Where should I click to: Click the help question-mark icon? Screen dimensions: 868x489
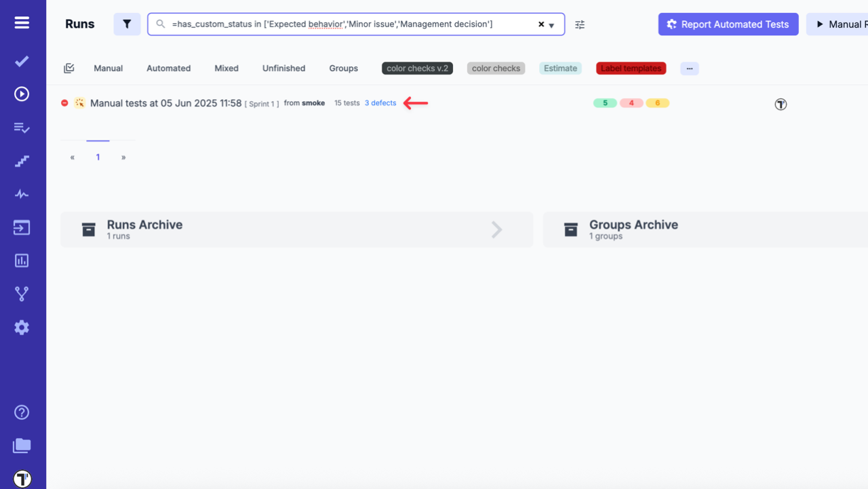[x=22, y=412]
